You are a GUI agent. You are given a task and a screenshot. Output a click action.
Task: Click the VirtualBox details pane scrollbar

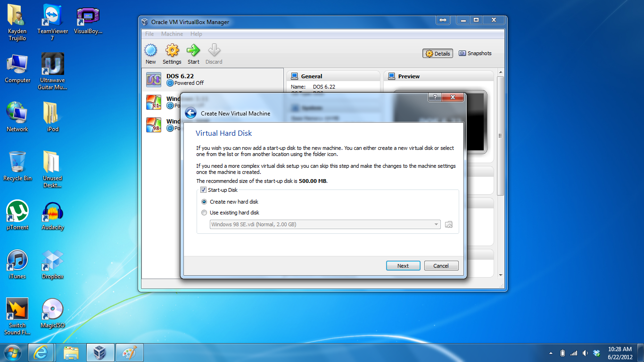[x=500, y=136]
